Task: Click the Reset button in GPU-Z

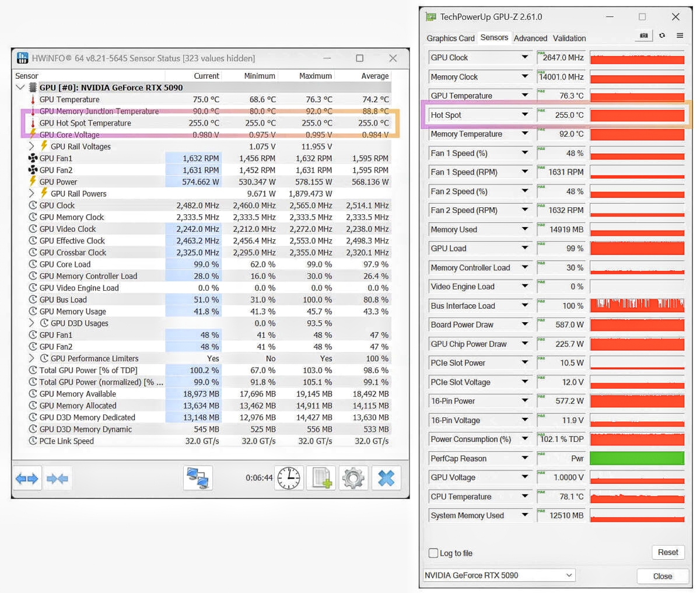Action: (667, 552)
